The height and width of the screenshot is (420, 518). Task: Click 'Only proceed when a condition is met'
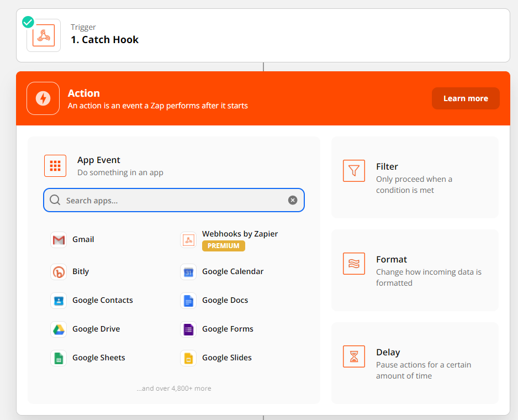(414, 185)
